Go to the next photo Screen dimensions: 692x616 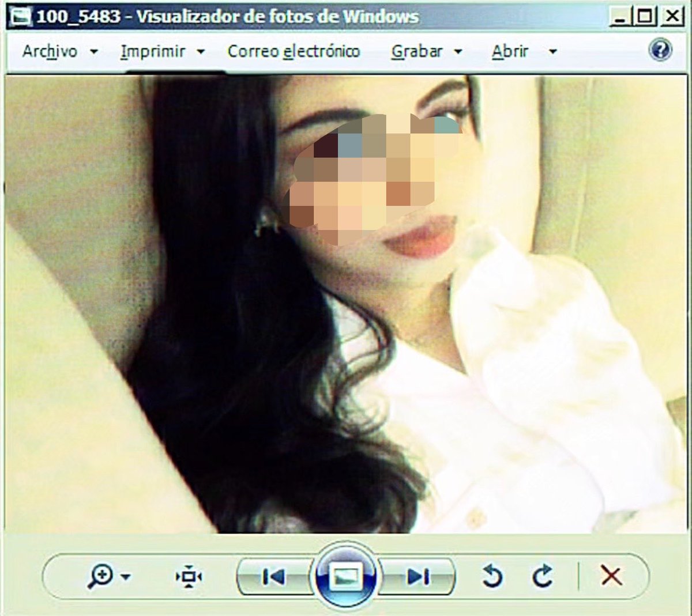click(418, 576)
